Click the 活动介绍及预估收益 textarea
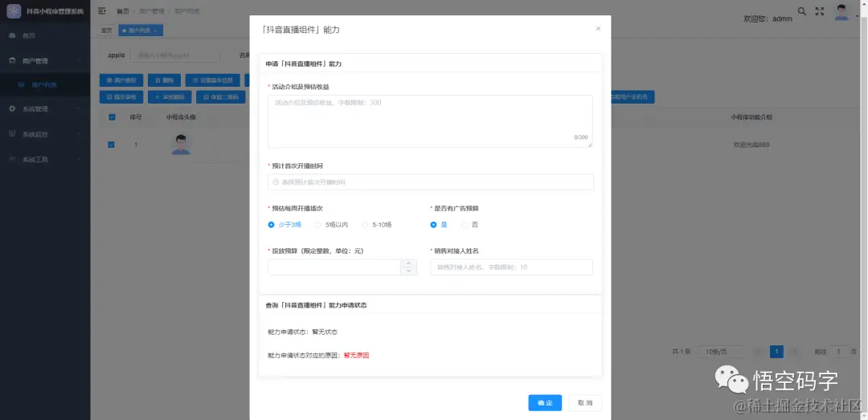This screenshot has width=868, height=420. click(430, 121)
